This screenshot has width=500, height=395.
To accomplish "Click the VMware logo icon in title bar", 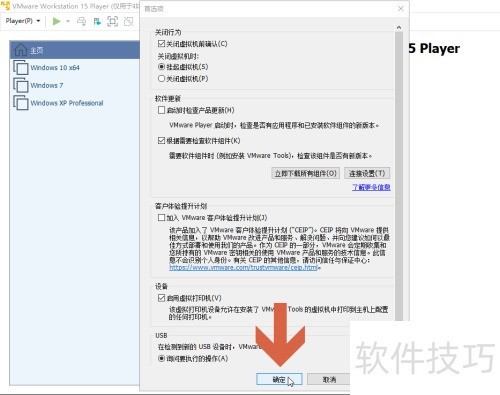I will pos(5,6).
